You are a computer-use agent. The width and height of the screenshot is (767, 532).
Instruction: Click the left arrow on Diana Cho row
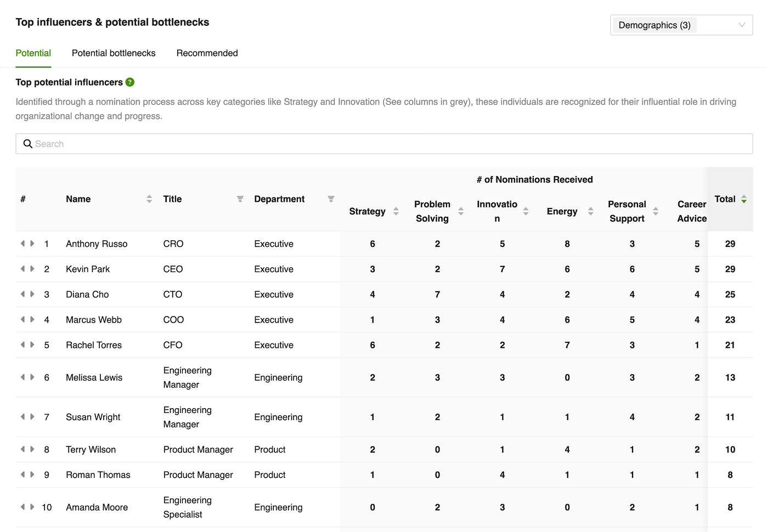tap(22, 294)
